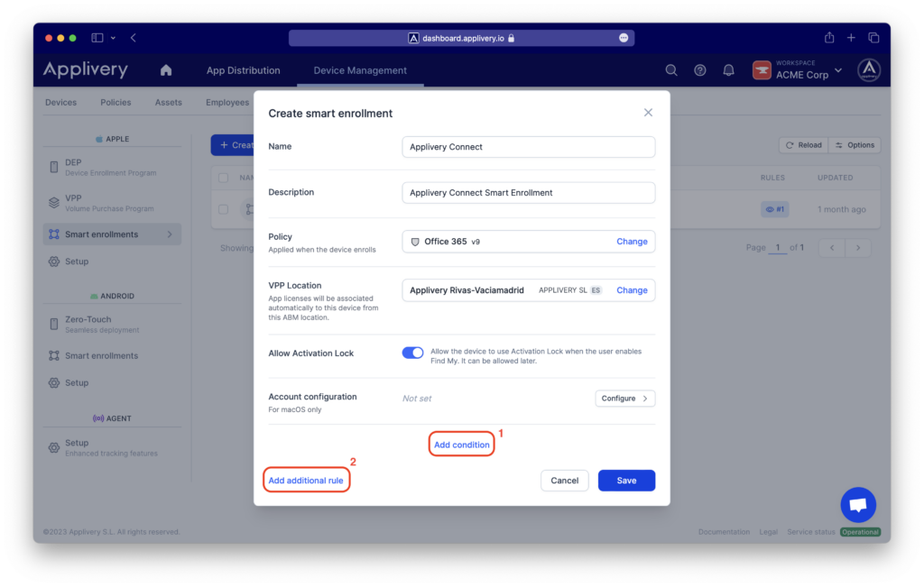Viewport: 924px width, 587px height.
Task: Open the chat support bubble
Action: click(858, 505)
